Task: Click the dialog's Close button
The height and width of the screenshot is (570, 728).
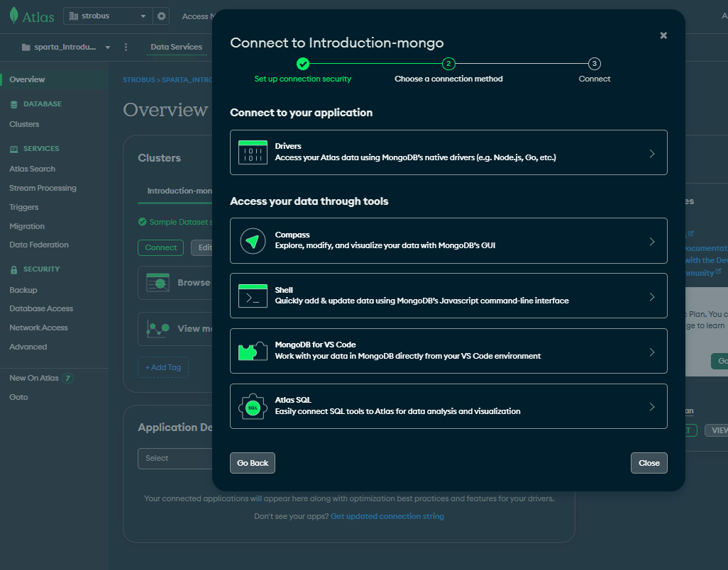Action: pos(649,463)
